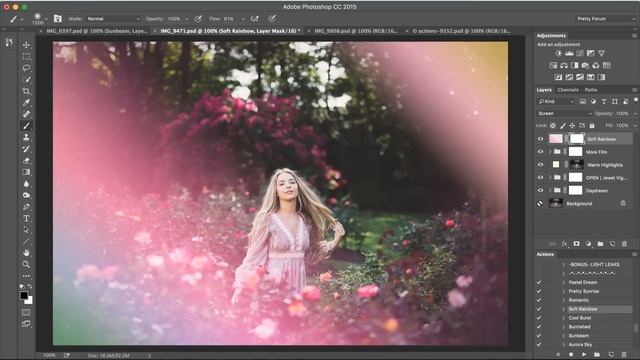
Task: Open the layer filter Kind dropdown
Action: [x=556, y=101]
